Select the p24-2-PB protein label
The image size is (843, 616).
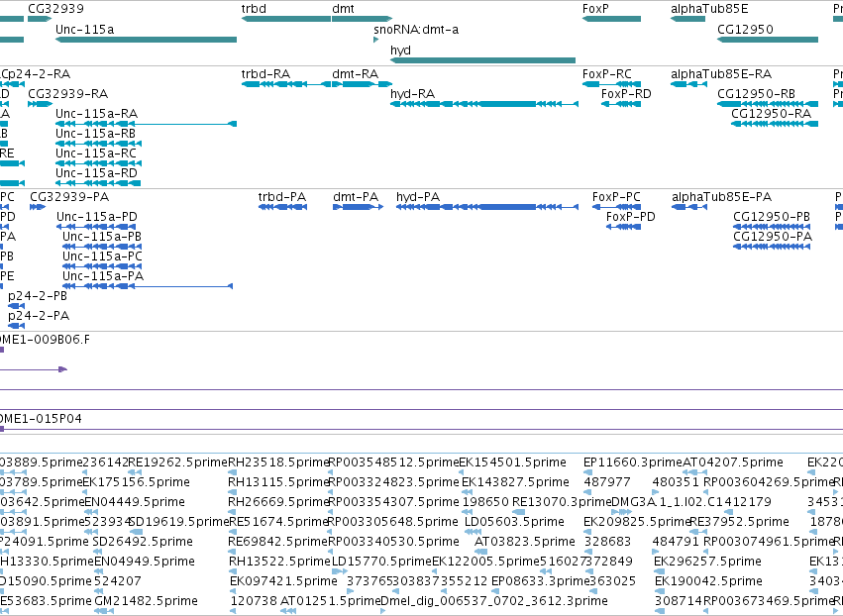[x=38, y=296]
